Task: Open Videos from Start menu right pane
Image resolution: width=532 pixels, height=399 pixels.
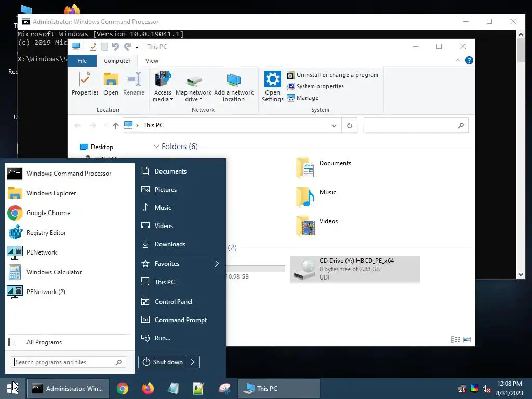Action: click(x=181, y=226)
